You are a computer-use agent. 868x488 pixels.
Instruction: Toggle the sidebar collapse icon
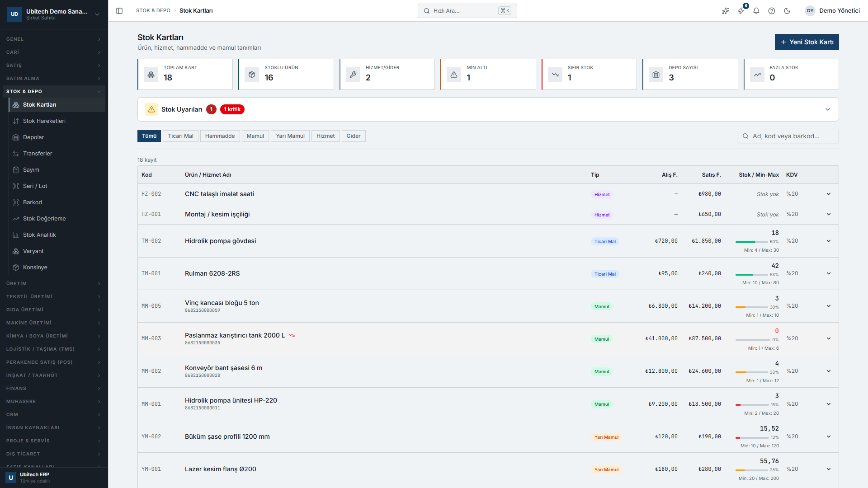pos(119,11)
